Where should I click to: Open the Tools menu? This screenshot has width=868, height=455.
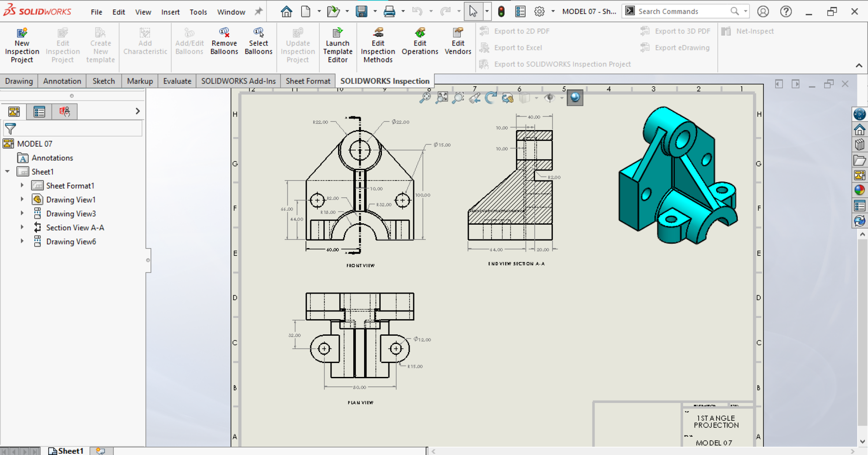coord(198,12)
